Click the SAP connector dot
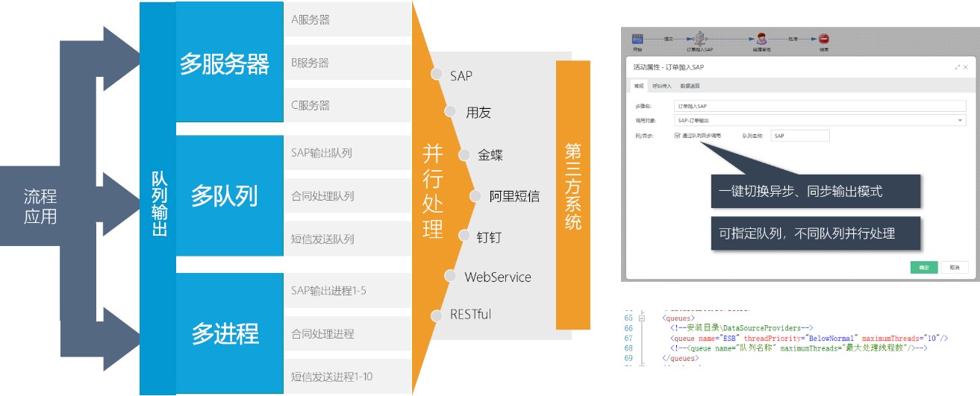The height and width of the screenshot is (396, 980). pos(437,74)
